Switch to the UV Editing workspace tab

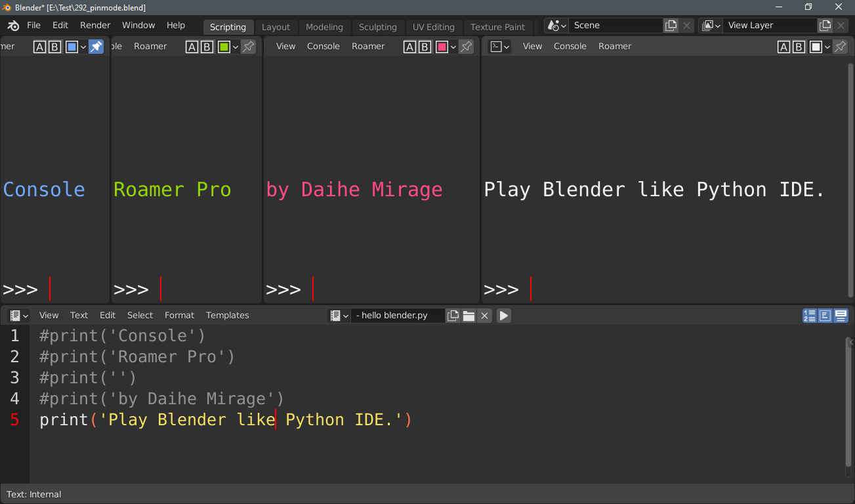(434, 27)
